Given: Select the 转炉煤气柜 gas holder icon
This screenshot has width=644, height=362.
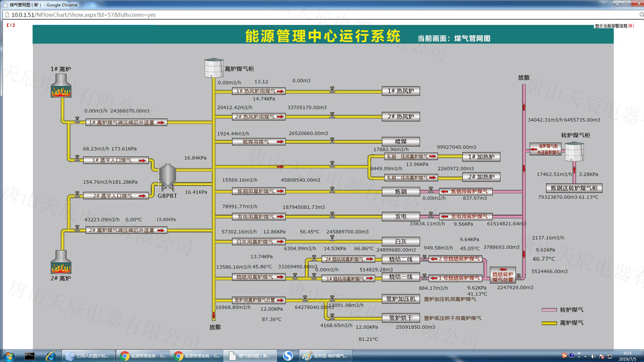Looking at the screenshot, I should [x=574, y=153].
